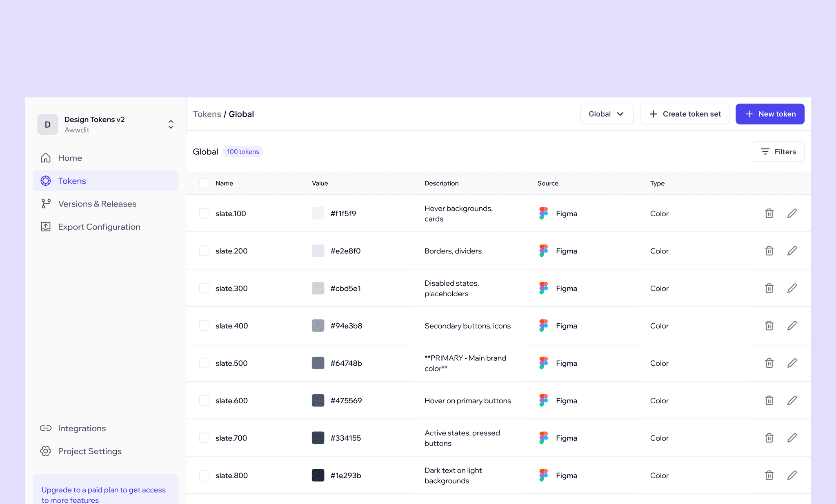Viewport: 836px width, 504px height.
Task: Click the Figma logo in slate.400 row
Action: pos(543,326)
